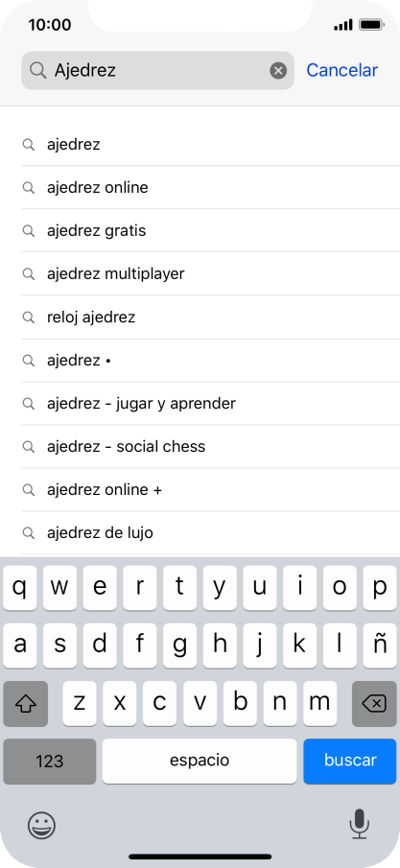Tap magnifier icon beside ajedrez gratis
The image size is (400, 868).
pos(28,231)
